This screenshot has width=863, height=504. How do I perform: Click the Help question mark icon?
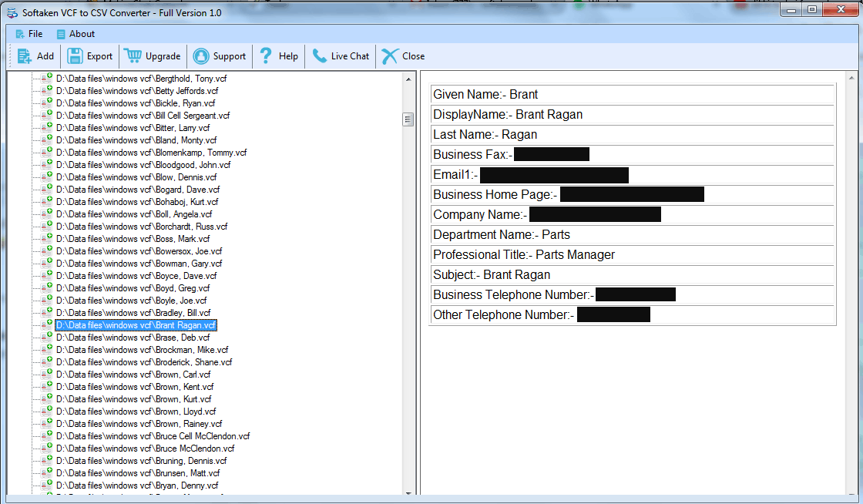[x=266, y=55]
